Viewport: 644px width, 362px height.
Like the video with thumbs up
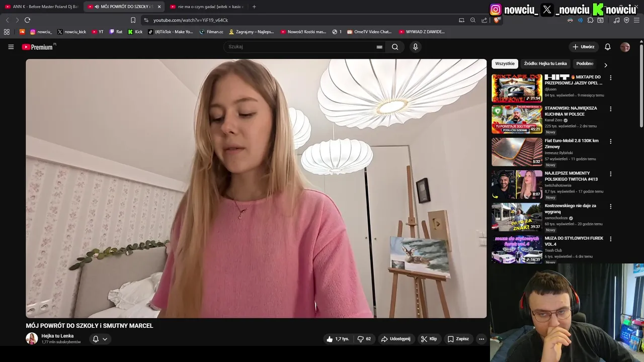point(338,339)
